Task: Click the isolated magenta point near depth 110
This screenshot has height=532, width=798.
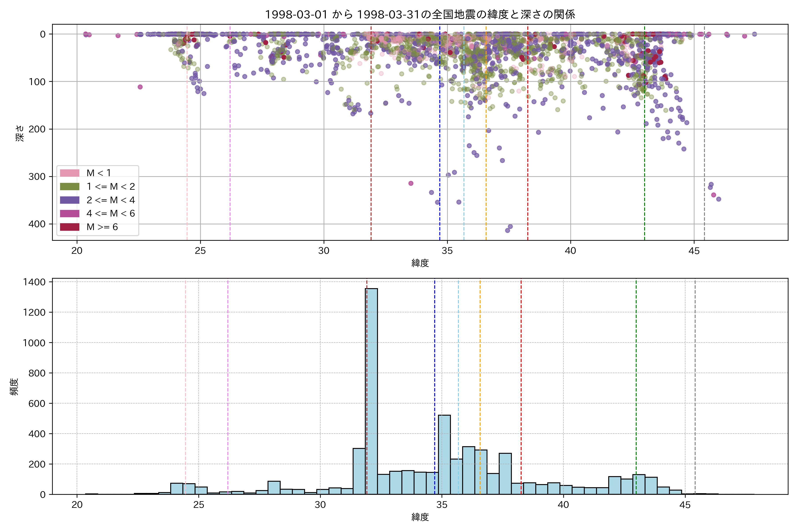Action: [x=140, y=87]
